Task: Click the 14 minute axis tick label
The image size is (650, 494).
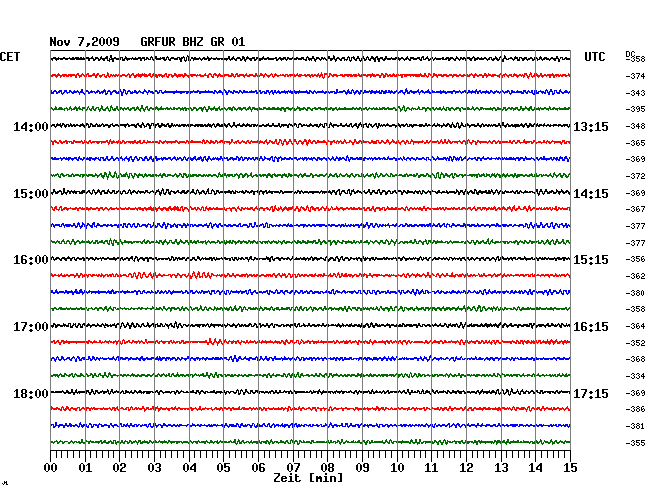Action: 535,468
